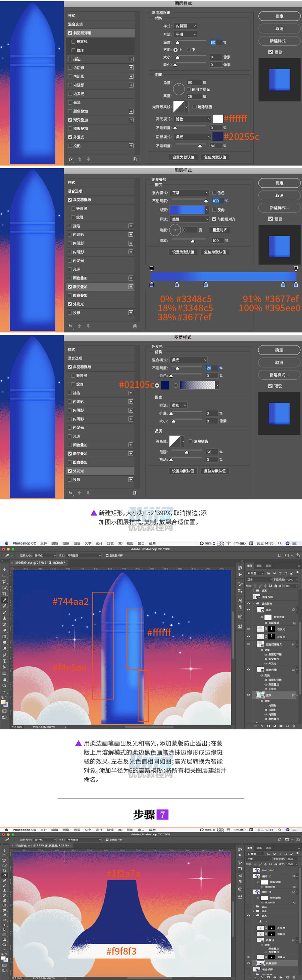Open Spotlight search in the 14:55 macOS menu bar
The height and width of the screenshot is (980, 302).
coord(280,543)
